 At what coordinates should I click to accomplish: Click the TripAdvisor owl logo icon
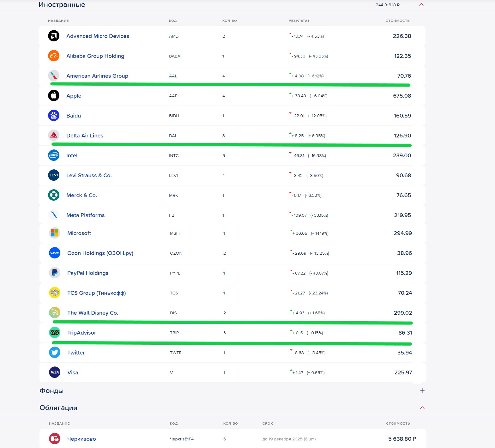[55, 332]
